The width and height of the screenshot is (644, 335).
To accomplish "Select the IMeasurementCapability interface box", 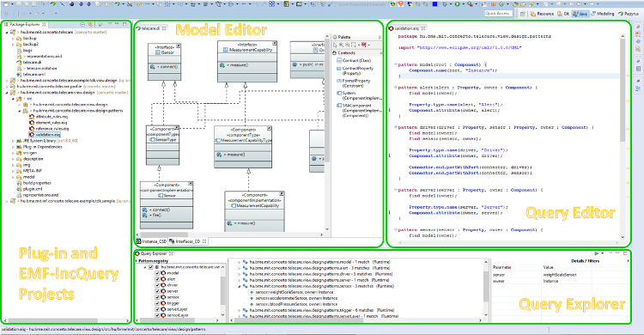I will click(247, 61).
